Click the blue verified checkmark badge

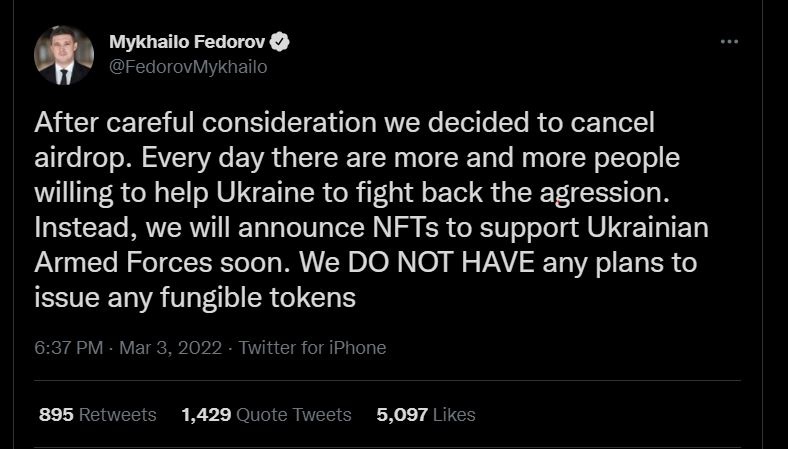point(283,42)
